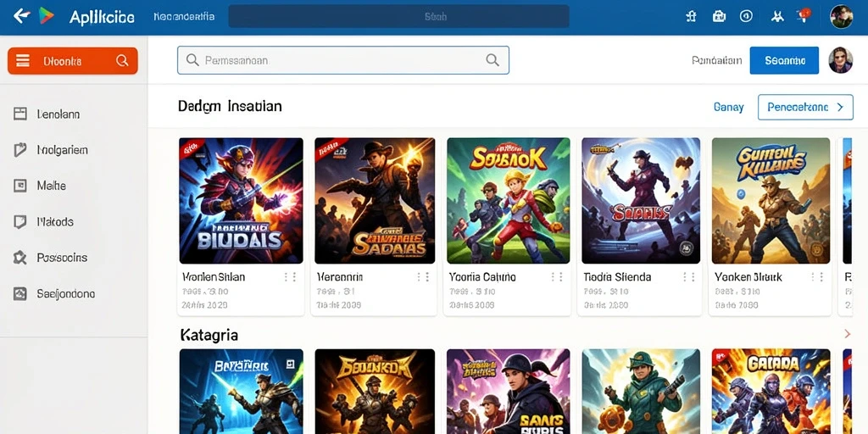Click the Ganay link
The width and height of the screenshot is (868, 434).
point(728,108)
